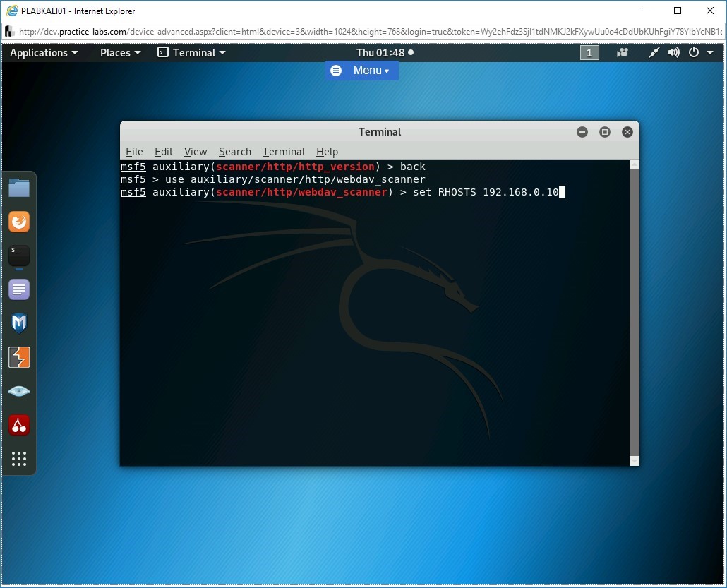Open the Show Applications grid in the dock

point(18,459)
